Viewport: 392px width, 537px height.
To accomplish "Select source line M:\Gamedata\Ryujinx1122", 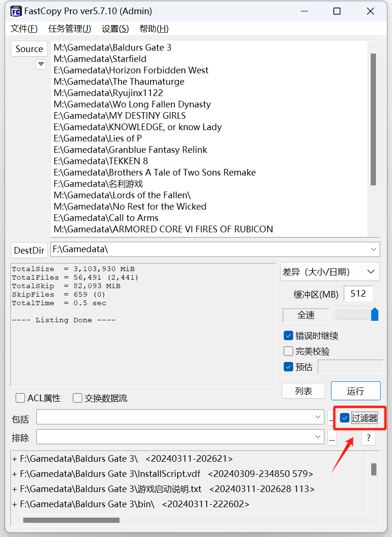I will 108,93.
